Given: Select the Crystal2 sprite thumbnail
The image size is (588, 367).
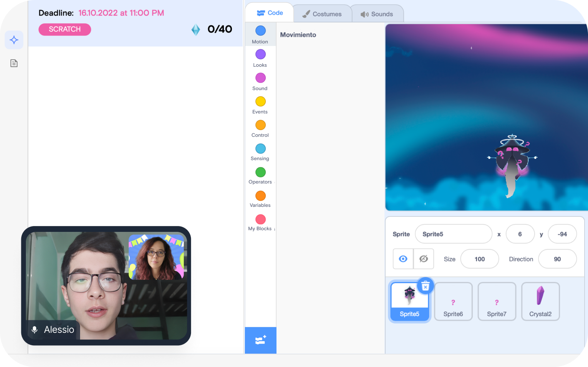Looking at the screenshot, I should click(540, 301).
